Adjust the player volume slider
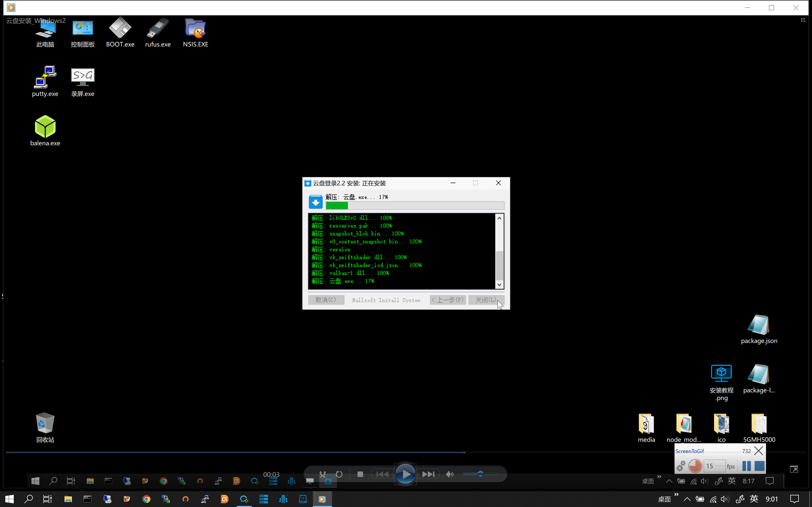 pyautogui.click(x=480, y=474)
